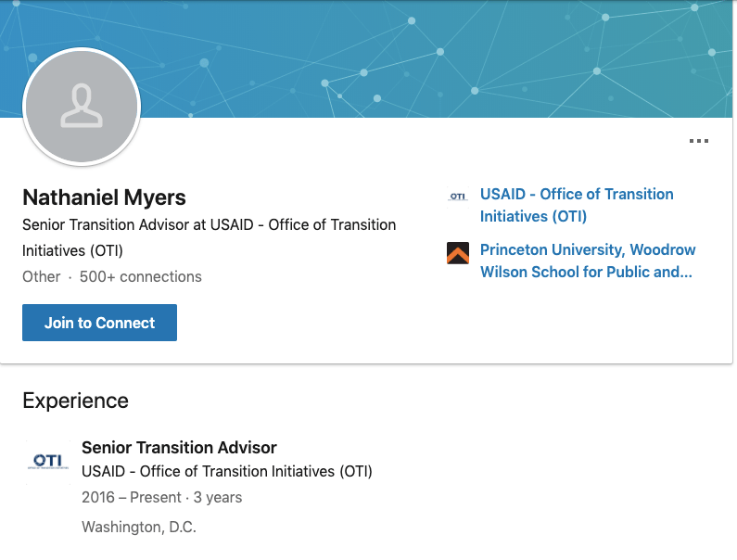Click the USAID company name under the job title
The image size is (737, 560).
226,471
